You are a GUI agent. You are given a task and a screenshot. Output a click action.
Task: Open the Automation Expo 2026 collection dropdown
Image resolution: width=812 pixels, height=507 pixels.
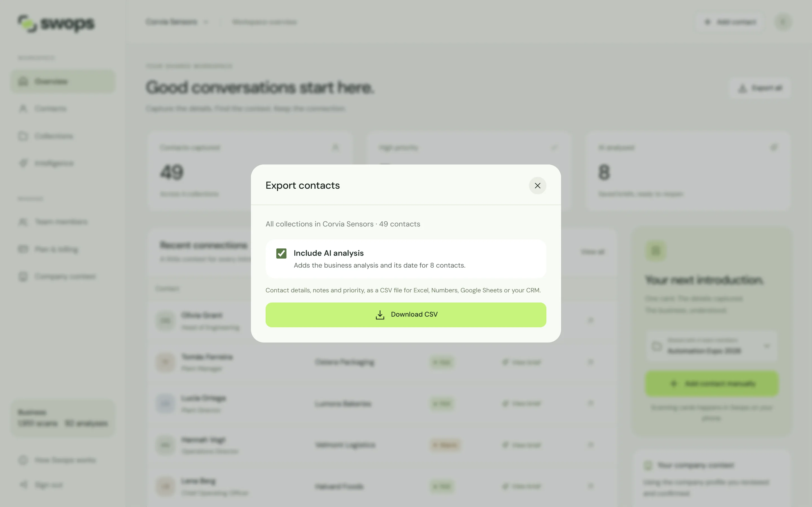[711, 346]
